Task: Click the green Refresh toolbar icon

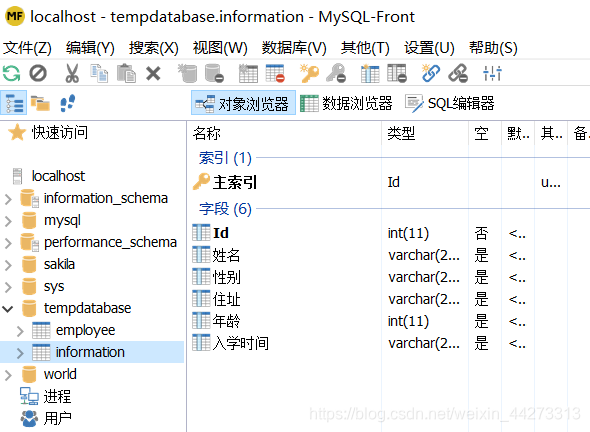Action: pos(11,73)
